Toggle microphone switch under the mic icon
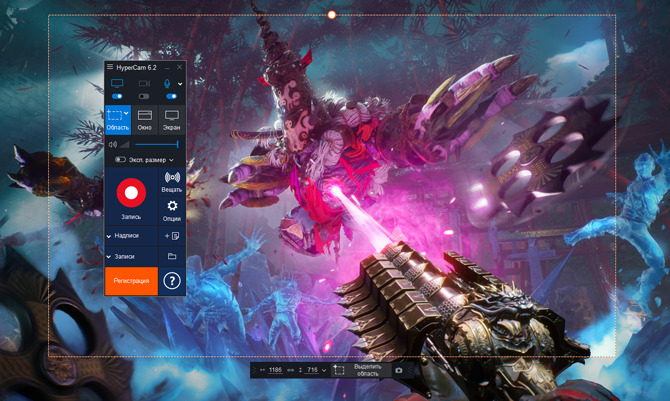 [170, 96]
